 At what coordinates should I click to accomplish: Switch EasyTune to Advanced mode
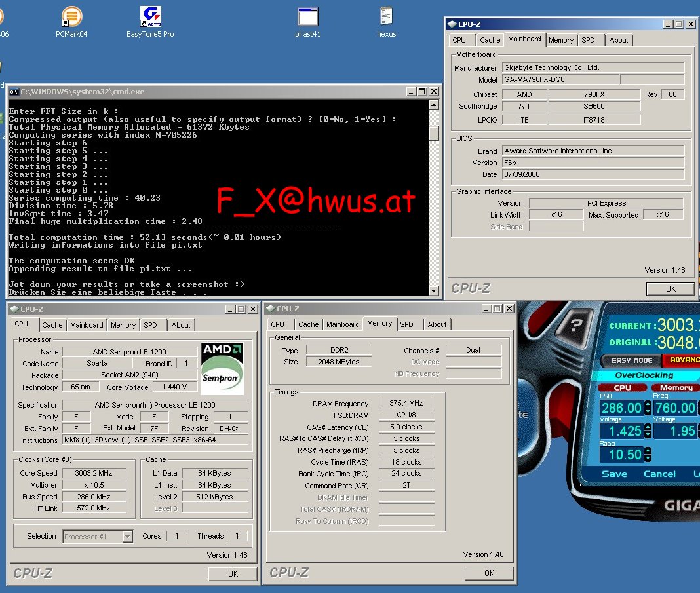click(x=682, y=360)
